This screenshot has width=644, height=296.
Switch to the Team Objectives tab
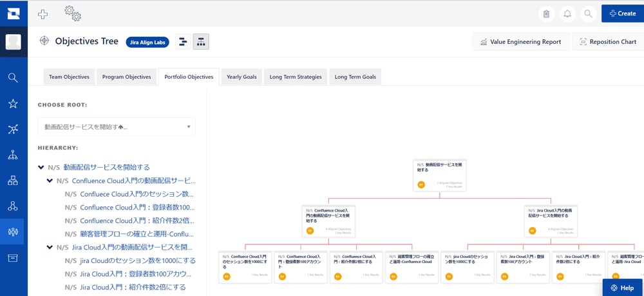click(69, 77)
